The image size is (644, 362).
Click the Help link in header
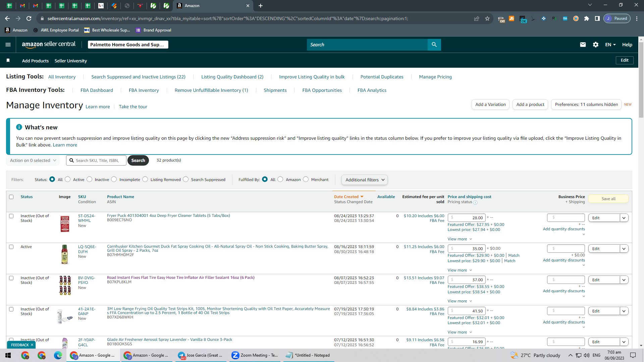tap(627, 45)
